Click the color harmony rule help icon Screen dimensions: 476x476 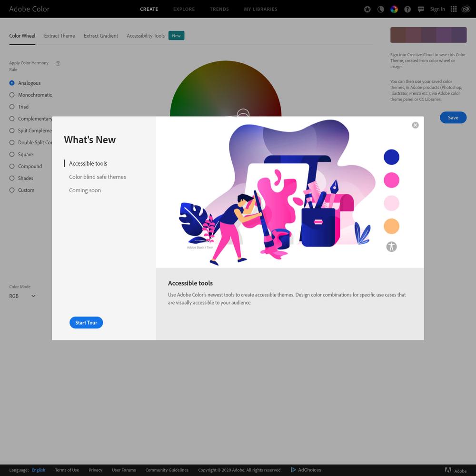pos(58,63)
